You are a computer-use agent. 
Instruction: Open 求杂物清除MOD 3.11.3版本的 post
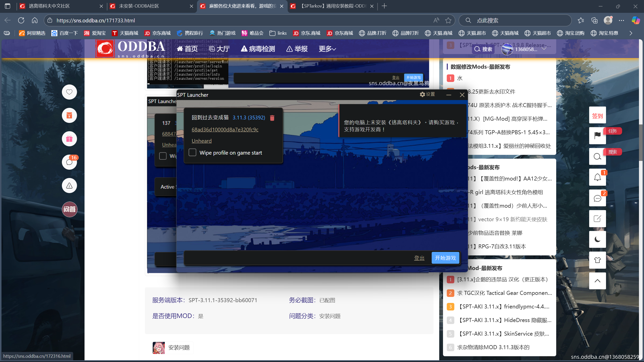click(x=493, y=347)
